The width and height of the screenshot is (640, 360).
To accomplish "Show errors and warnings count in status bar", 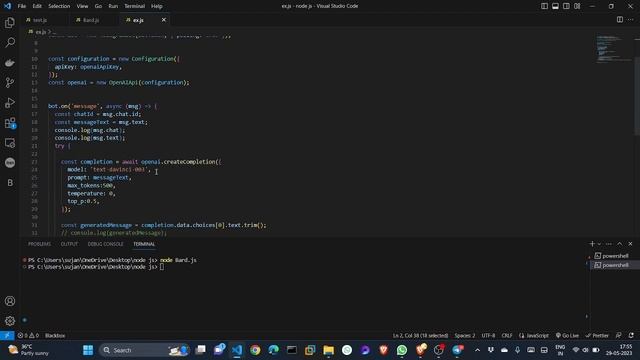I will (28, 336).
